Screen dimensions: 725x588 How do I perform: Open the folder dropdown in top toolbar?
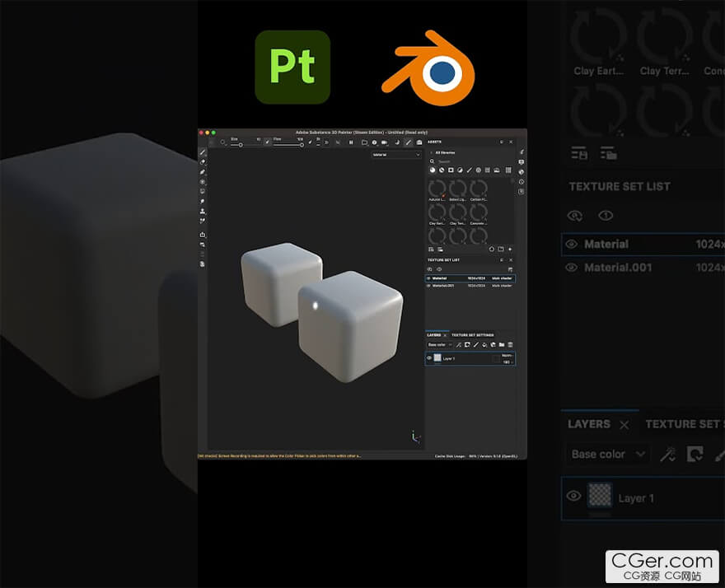pyautogui.click(x=365, y=142)
